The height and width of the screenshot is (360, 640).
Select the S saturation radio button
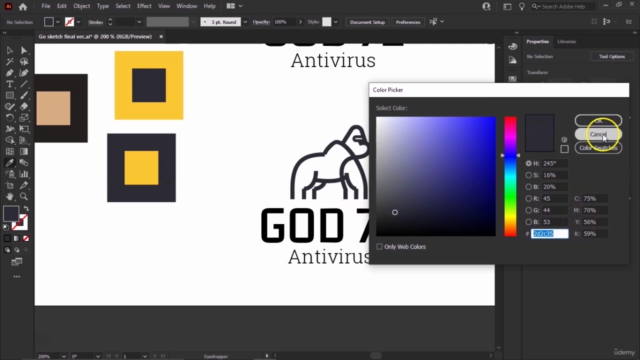pos(529,175)
